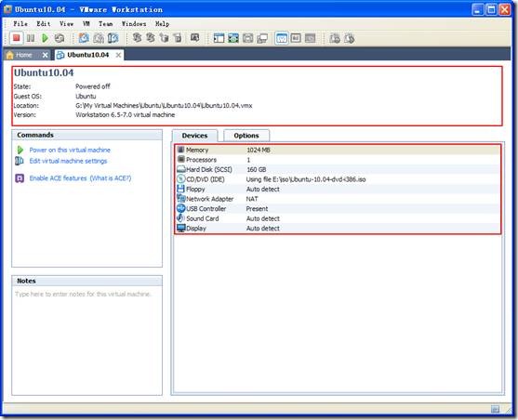518x420 pixels.
Task: Open the File menu
Action: [20, 24]
